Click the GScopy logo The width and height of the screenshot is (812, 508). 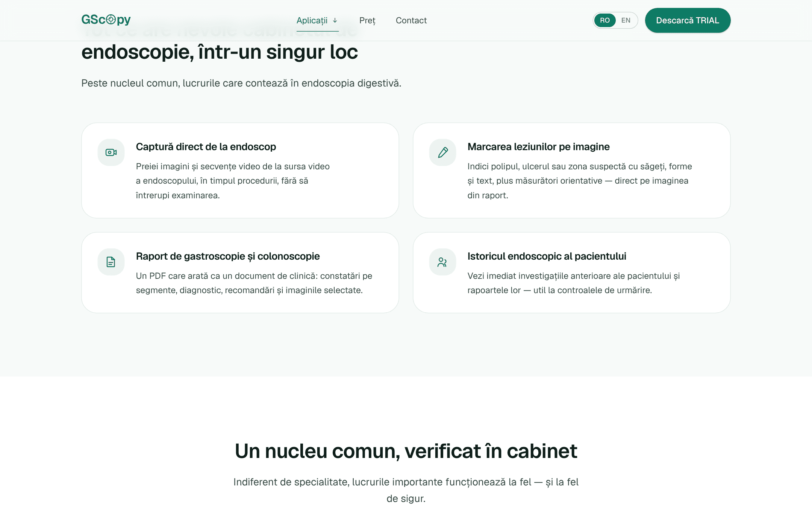click(x=106, y=20)
